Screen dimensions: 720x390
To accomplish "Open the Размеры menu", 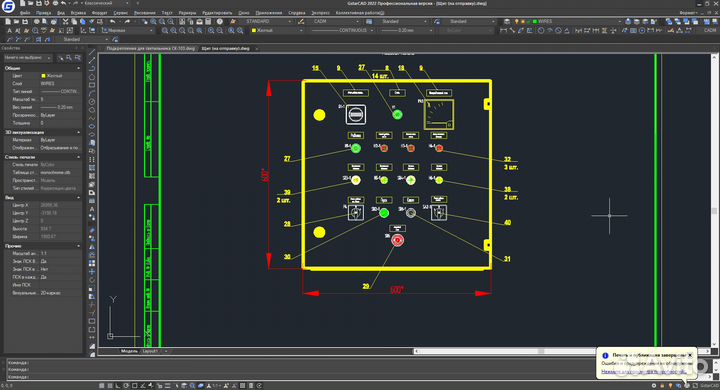I will (187, 13).
